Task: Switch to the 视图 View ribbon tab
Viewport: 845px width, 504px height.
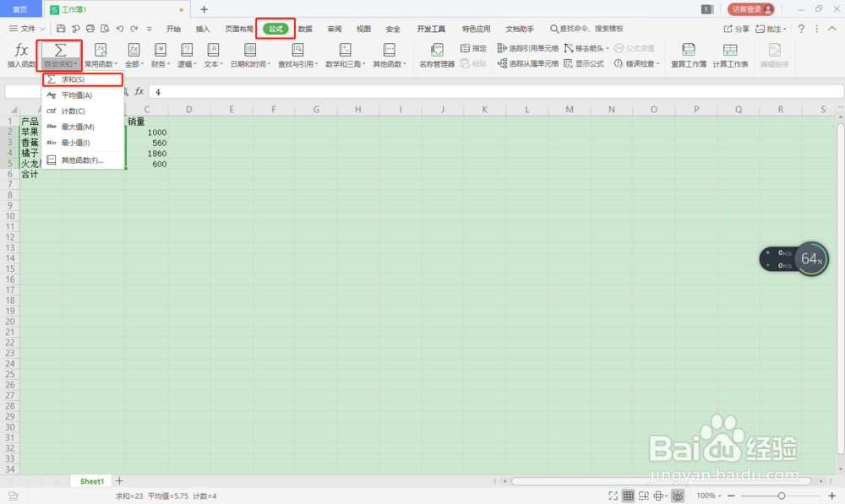Action: point(363,29)
